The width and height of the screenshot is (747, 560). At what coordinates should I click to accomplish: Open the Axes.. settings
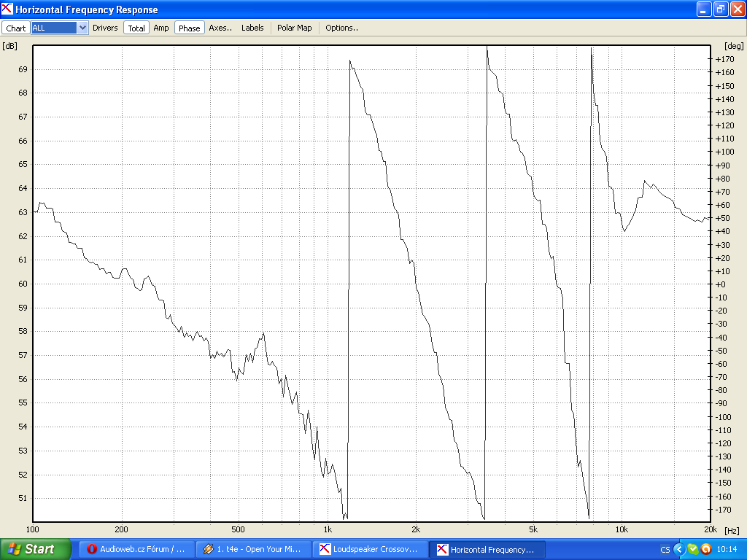pyautogui.click(x=220, y=28)
